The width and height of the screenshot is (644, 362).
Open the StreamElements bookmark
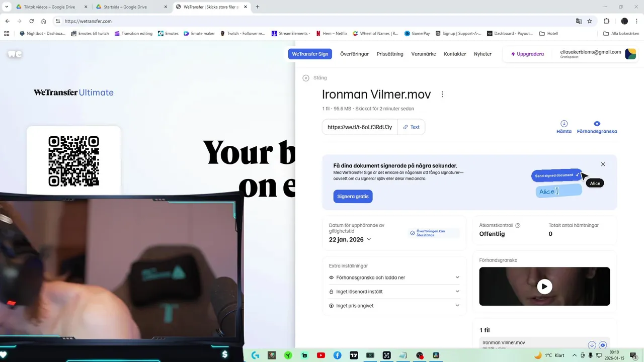coord(291,34)
